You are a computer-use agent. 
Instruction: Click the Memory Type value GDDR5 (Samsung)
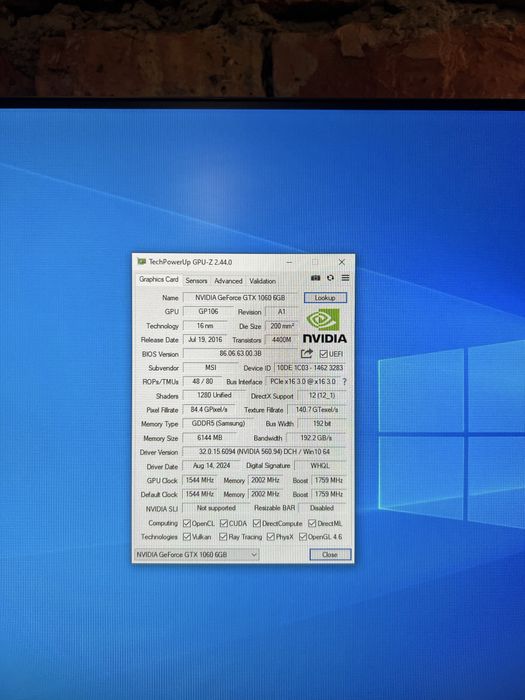click(x=218, y=423)
